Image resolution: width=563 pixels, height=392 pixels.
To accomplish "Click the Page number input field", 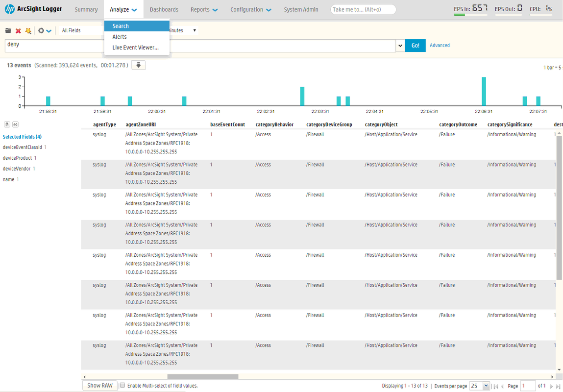I will click(528, 386).
